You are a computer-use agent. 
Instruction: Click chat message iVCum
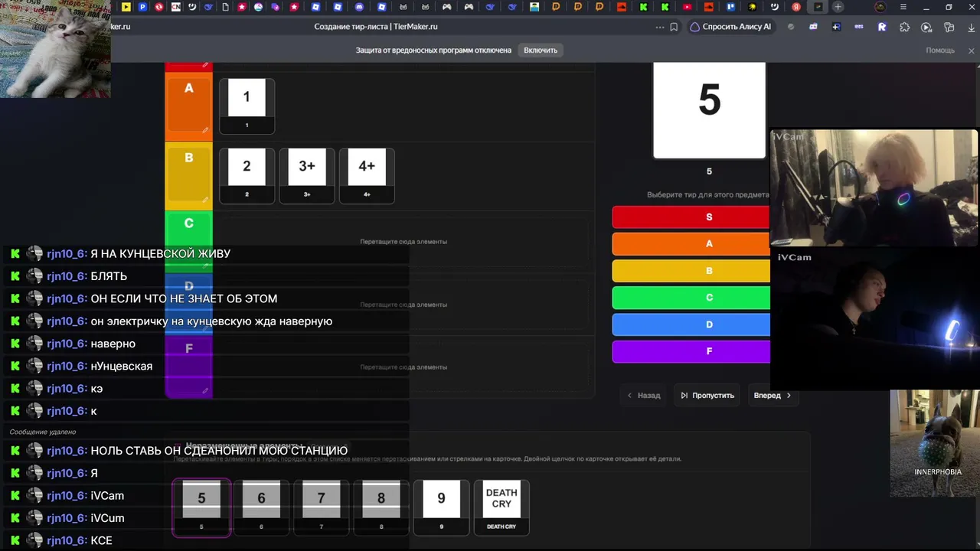[107, 518]
